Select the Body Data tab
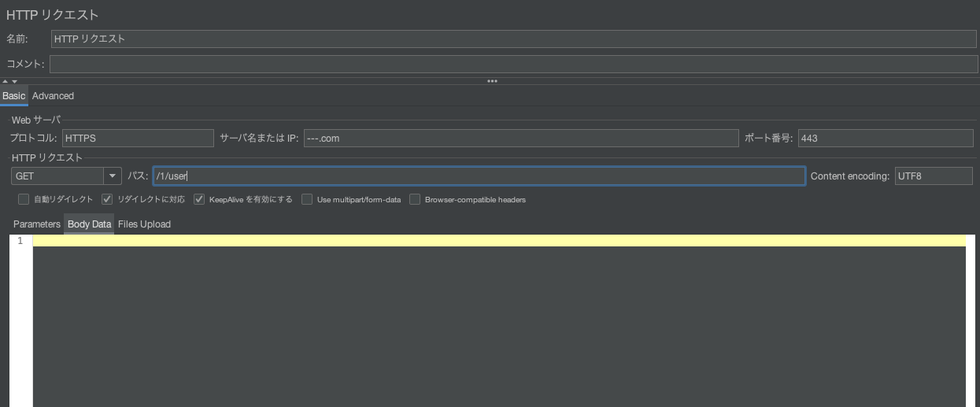Screen dimensions: 980x407 click(x=89, y=224)
